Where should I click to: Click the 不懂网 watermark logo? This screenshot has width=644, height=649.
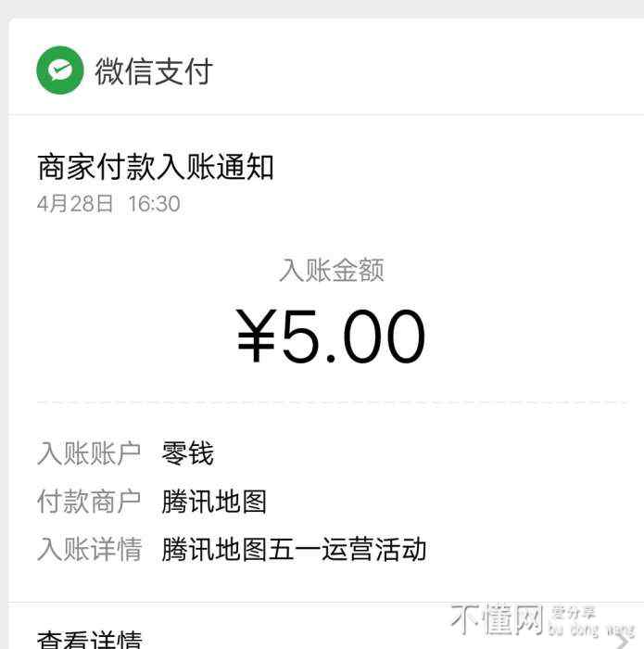pyautogui.click(x=497, y=619)
